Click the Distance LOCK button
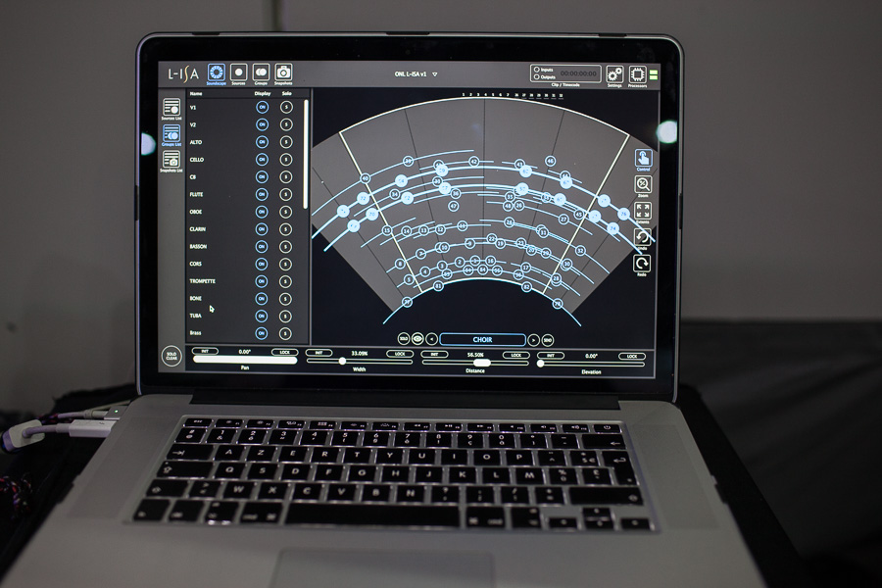The width and height of the screenshot is (882, 588). pos(515,355)
